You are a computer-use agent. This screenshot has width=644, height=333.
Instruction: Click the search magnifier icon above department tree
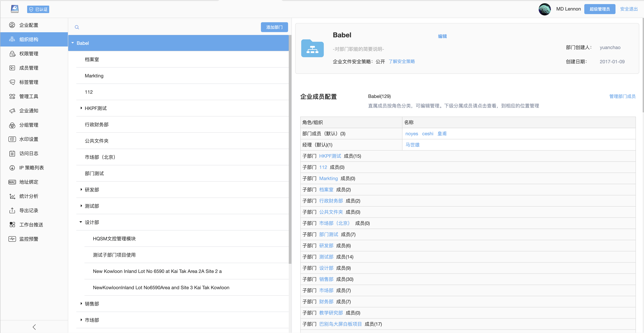click(77, 27)
